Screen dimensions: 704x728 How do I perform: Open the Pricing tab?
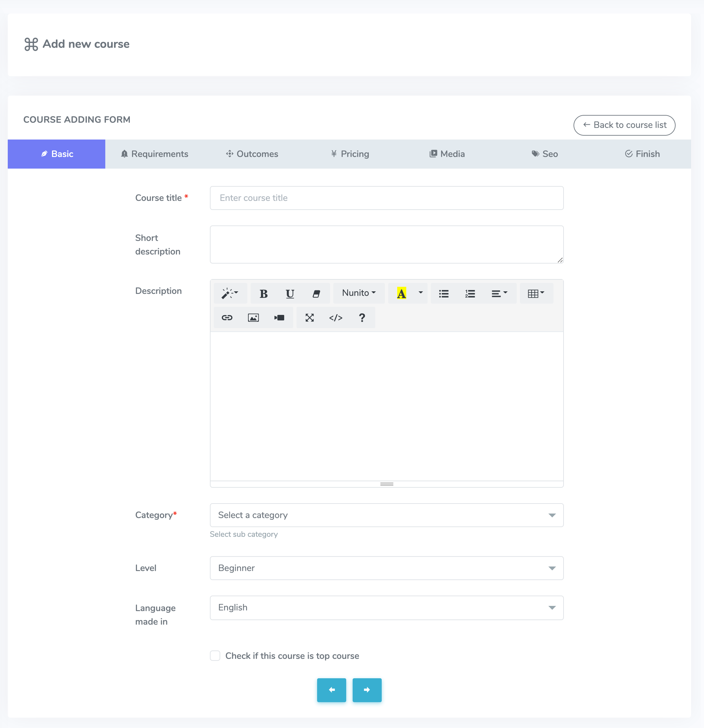coord(350,154)
